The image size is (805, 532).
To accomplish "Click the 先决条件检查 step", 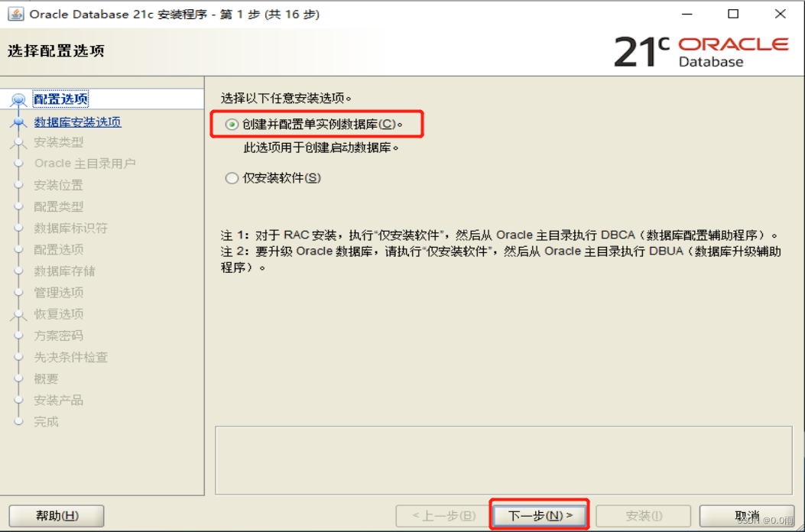I will click(71, 357).
